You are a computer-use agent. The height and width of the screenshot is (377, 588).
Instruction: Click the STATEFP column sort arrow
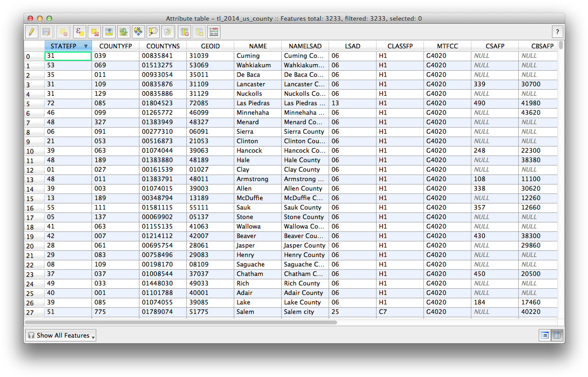coord(86,46)
